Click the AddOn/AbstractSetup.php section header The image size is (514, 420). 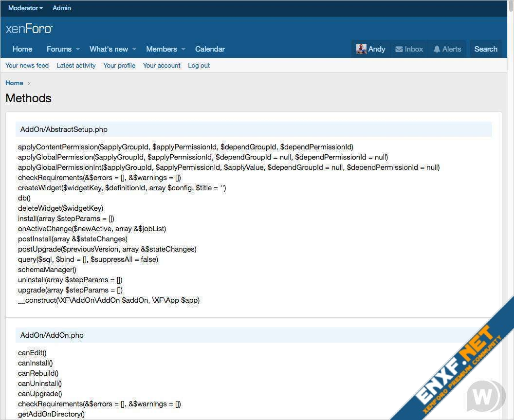[x=64, y=129]
